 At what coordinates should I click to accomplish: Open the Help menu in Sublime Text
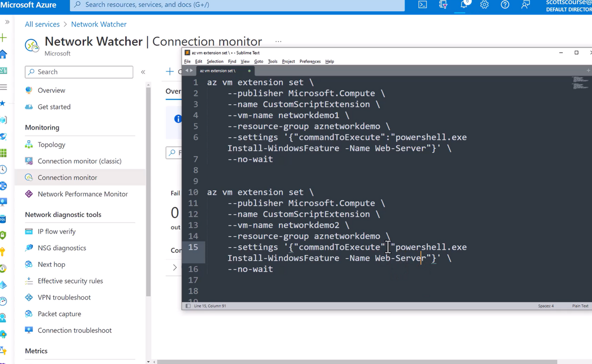click(x=329, y=61)
